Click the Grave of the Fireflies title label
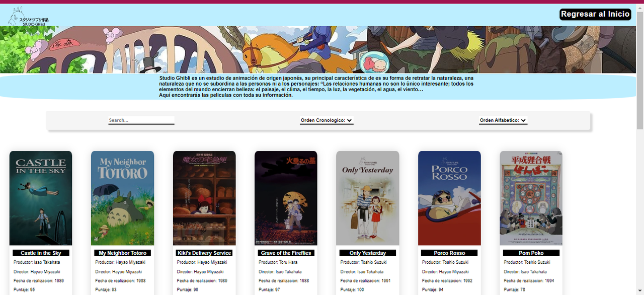The image size is (644, 295). (x=286, y=253)
